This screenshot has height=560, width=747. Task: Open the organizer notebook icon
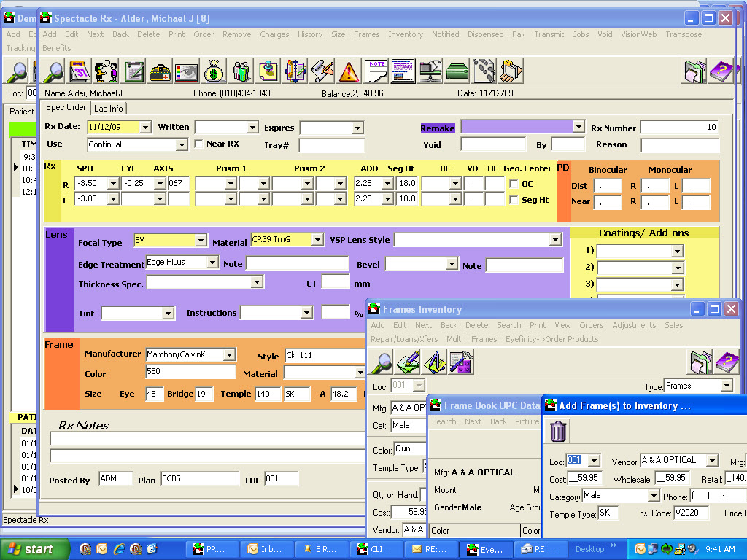click(295, 71)
